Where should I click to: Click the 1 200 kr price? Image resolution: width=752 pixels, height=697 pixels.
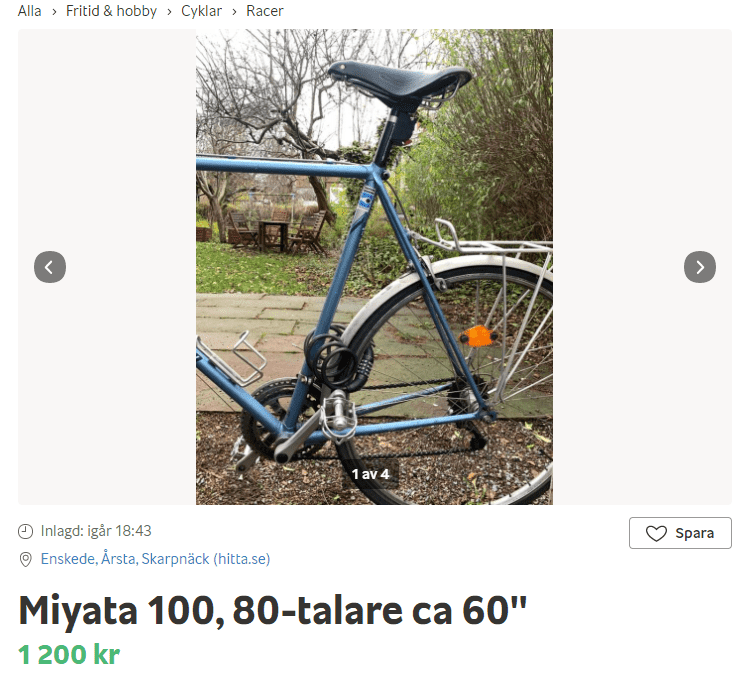[69, 654]
